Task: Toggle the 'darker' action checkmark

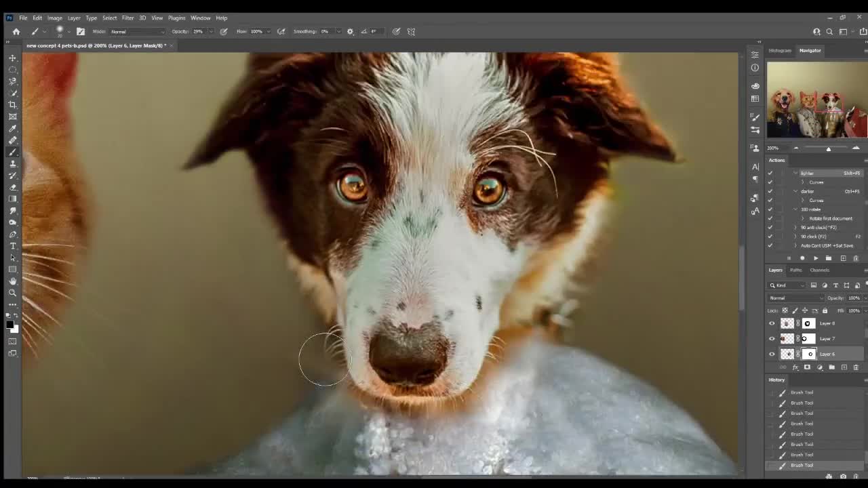Action: click(x=770, y=191)
